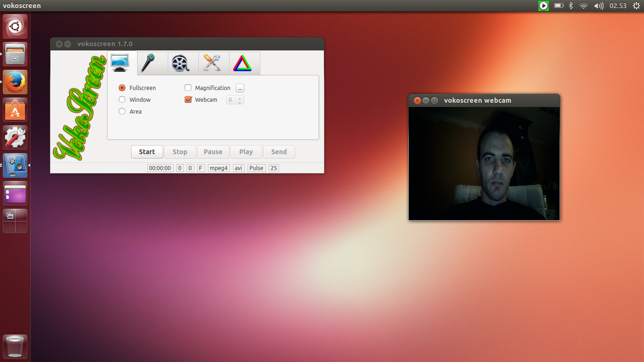Click the vokoscreen icon in the launcher
Screen dimensions: 644x362
(15, 165)
